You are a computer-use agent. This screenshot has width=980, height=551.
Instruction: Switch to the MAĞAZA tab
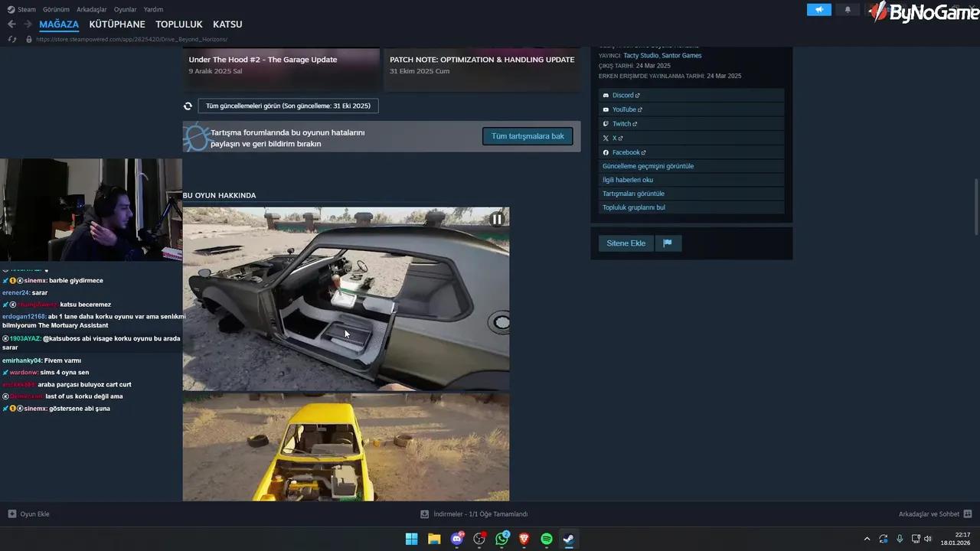(59, 24)
